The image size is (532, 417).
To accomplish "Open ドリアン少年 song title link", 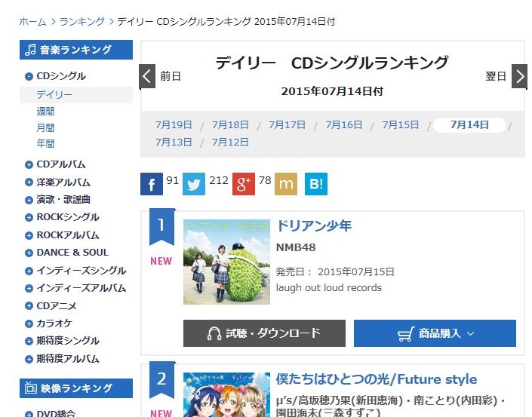I will click(314, 226).
